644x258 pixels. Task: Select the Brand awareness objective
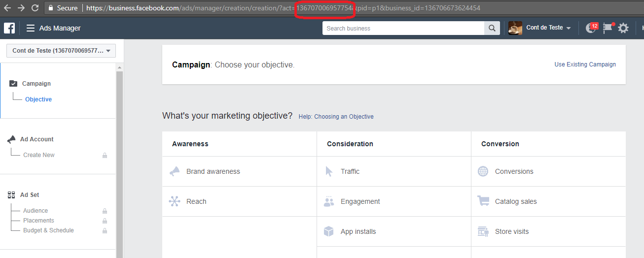[x=213, y=171]
